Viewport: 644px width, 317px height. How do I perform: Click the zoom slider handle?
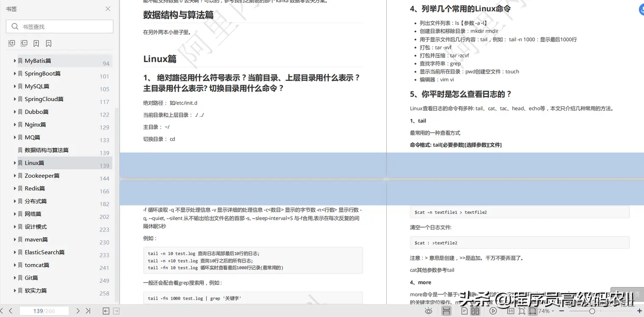pyautogui.click(x=592, y=311)
